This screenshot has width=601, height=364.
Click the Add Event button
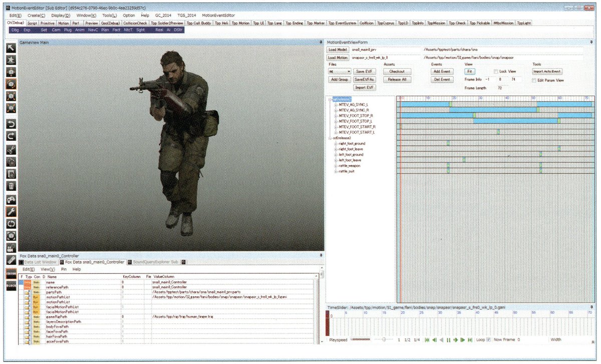coord(442,72)
